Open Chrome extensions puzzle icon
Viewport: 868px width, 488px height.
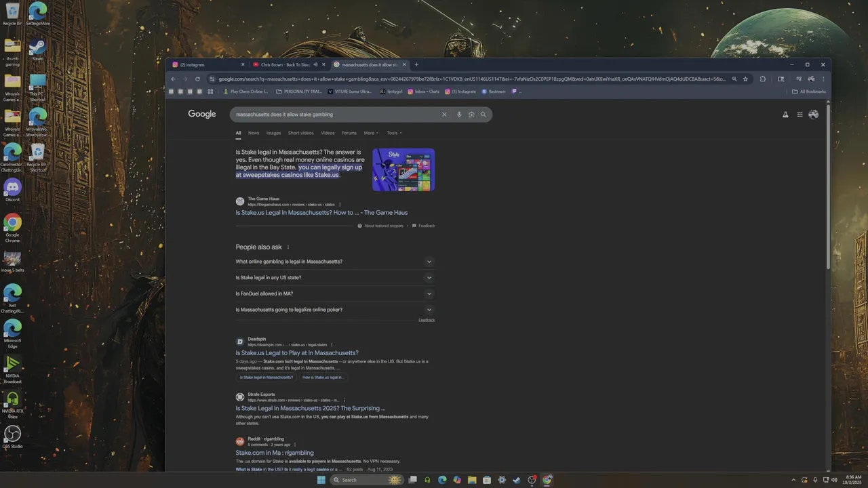click(762, 79)
